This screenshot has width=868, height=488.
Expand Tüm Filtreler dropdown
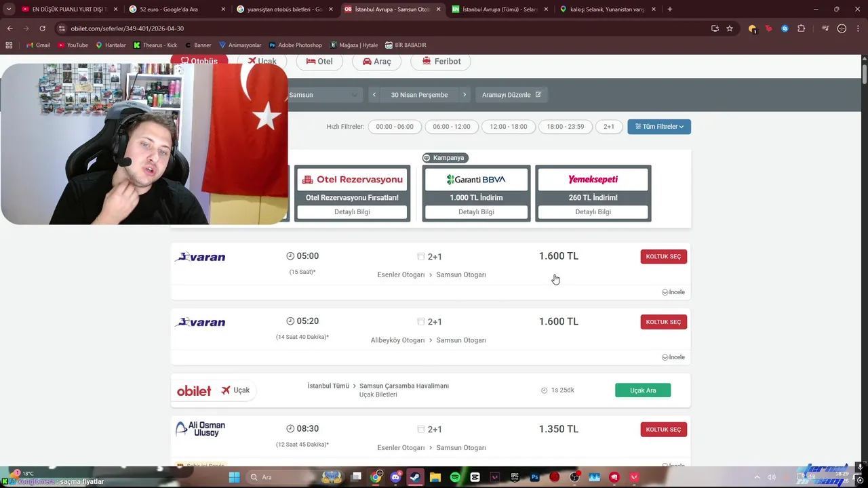[x=659, y=127]
